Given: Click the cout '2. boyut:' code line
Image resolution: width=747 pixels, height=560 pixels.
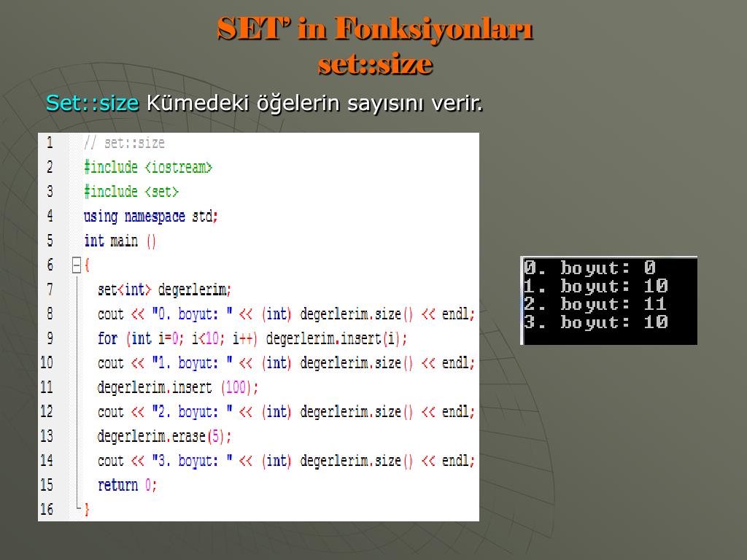Looking at the screenshot, I should (286, 411).
